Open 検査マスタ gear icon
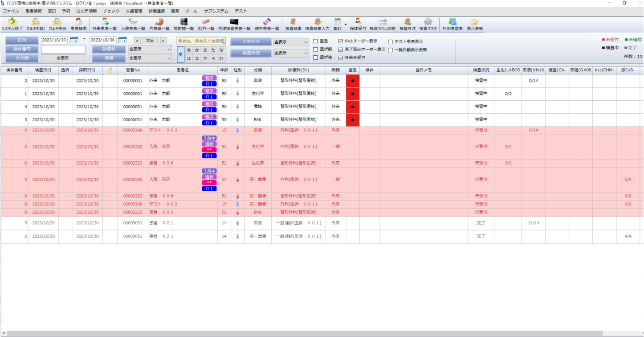Viewport: 644px width, 337px height. (x=428, y=22)
